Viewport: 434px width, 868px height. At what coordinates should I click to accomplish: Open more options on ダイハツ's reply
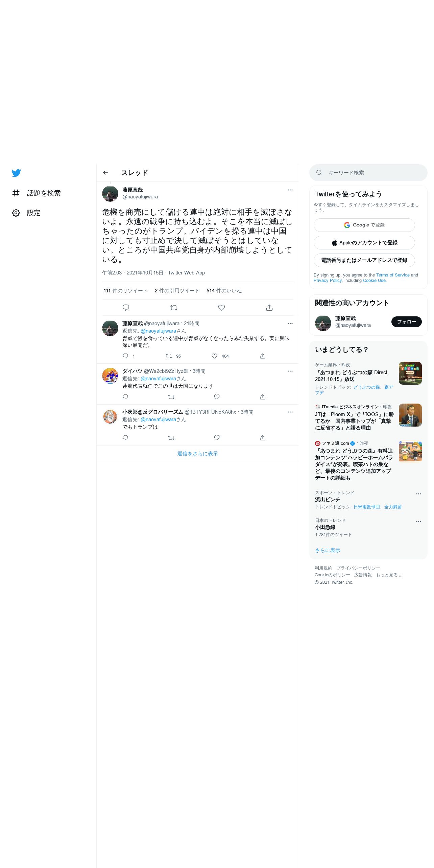(290, 371)
